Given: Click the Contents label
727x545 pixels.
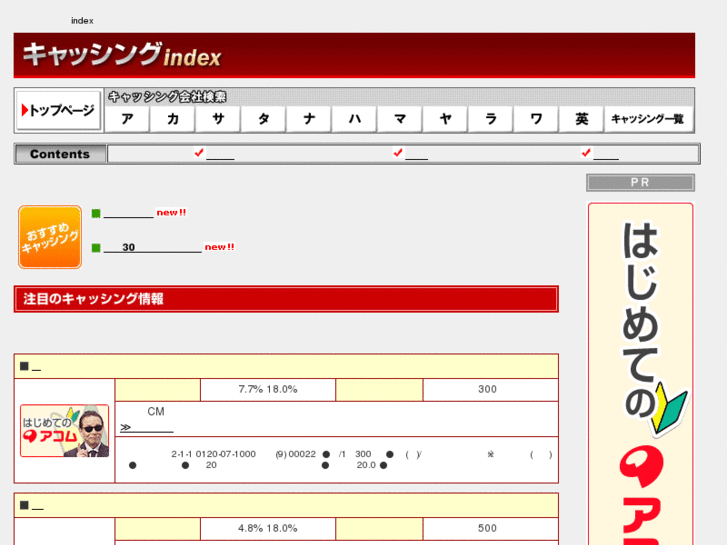Looking at the screenshot, I should tap(60, 154).
